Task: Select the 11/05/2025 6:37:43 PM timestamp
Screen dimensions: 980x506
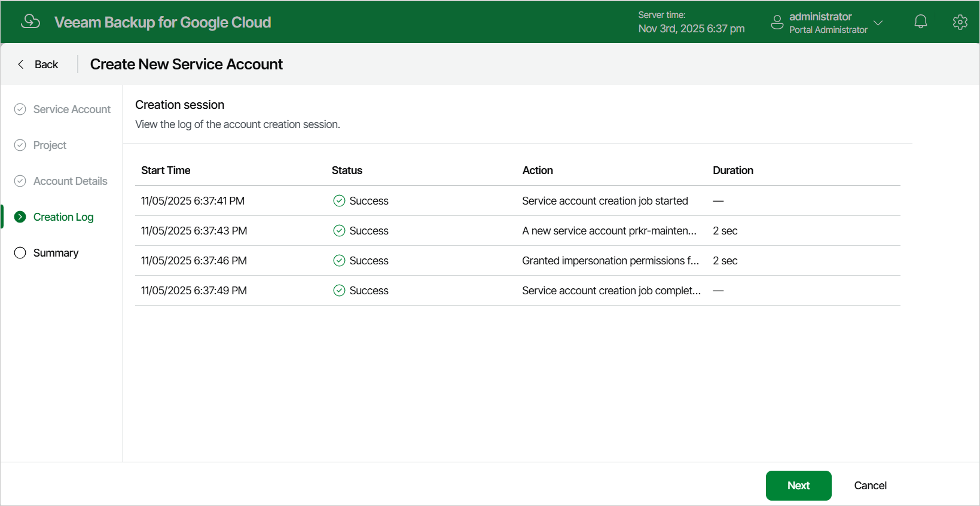Action: pos(194,231)
